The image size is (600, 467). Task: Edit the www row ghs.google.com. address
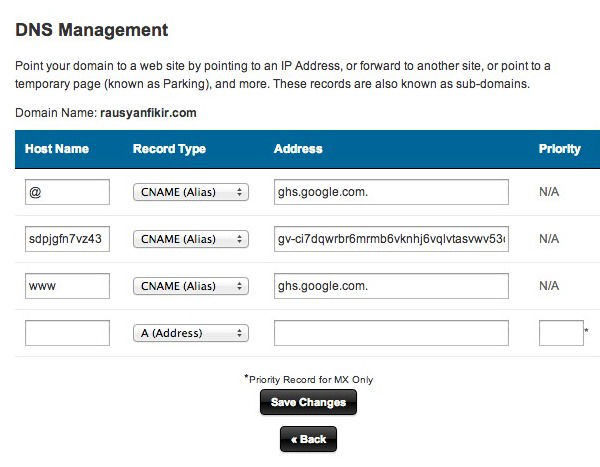(391, 286)
